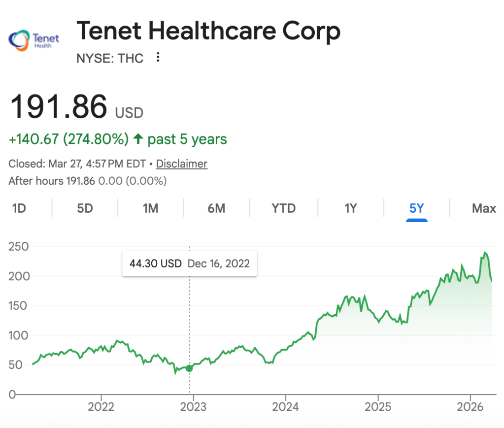This screenshot has width=504, height=428.
Task: Open the three-dot more options menu
Action: pos(158,58)
